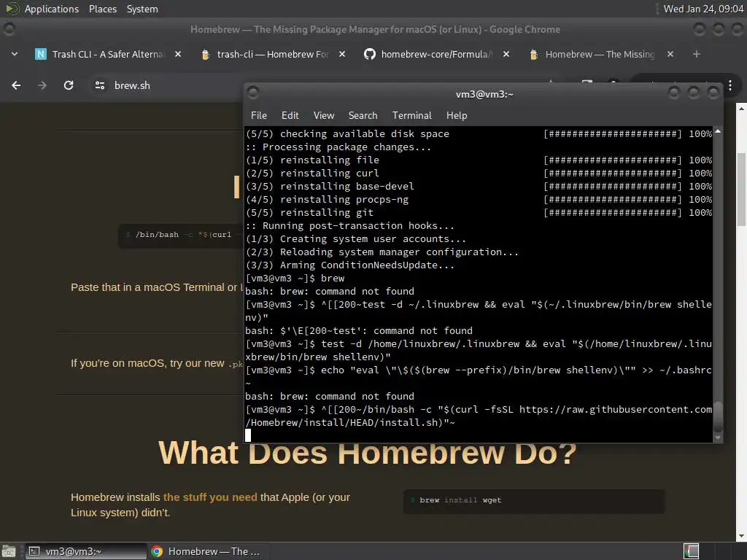Click the show desktop icon in bottom panel
The width and height of the screenshot is (747, 560).
9,551
